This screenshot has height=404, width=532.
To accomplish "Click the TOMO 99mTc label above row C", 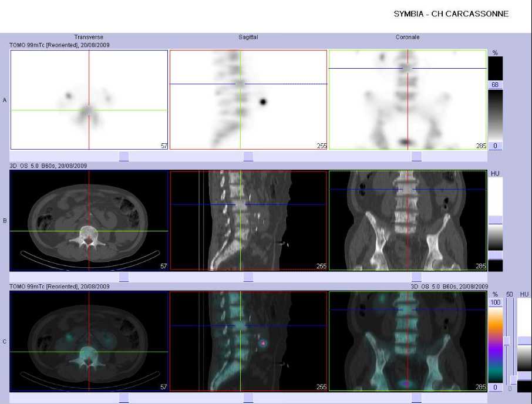I will 59,287.
